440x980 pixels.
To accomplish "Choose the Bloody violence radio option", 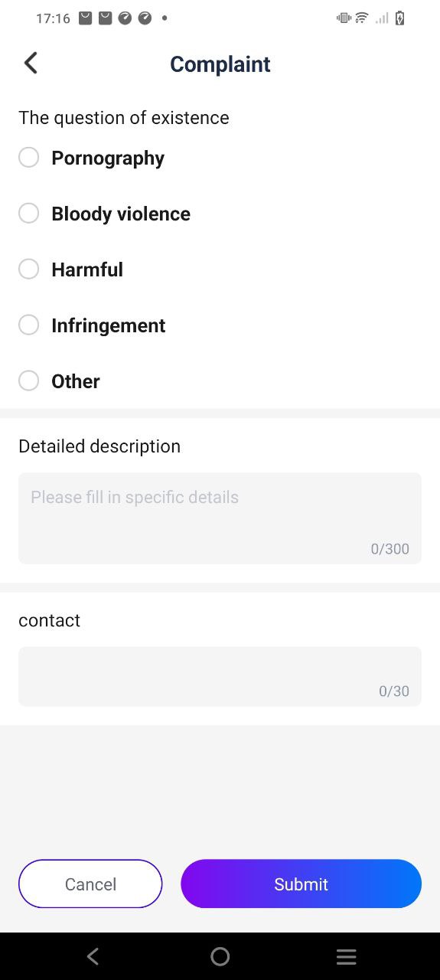I will pos(28,214).
